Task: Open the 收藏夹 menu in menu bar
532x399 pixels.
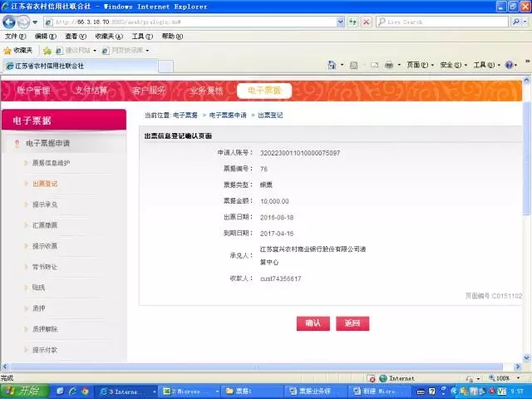Action: tap(109, 37)
